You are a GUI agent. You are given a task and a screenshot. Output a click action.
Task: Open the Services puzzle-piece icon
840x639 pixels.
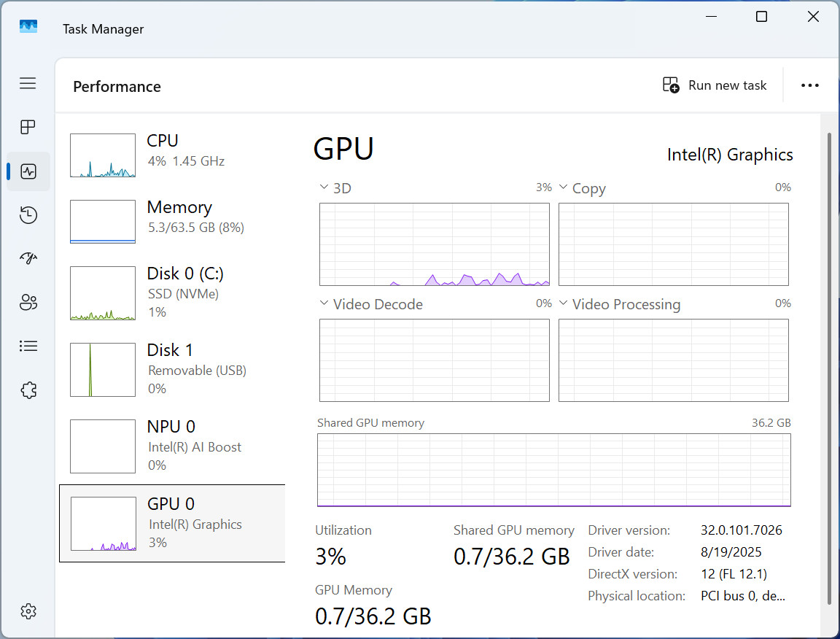[x=28, y=390]
